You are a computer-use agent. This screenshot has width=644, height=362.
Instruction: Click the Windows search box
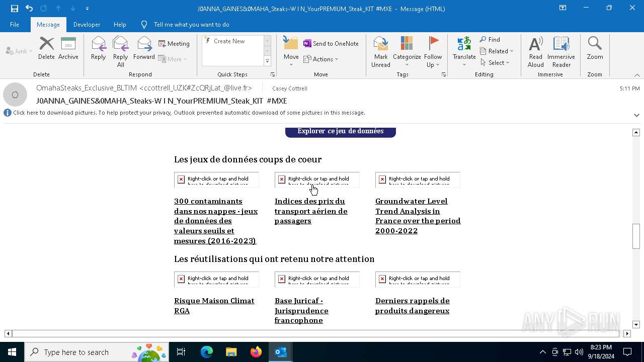(x=97, y=352)
